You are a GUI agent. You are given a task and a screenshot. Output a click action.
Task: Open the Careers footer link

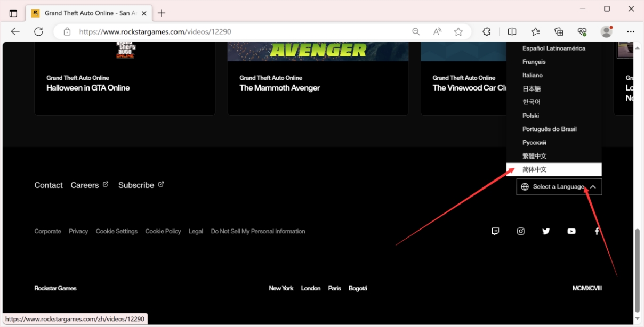pos(85,185)
